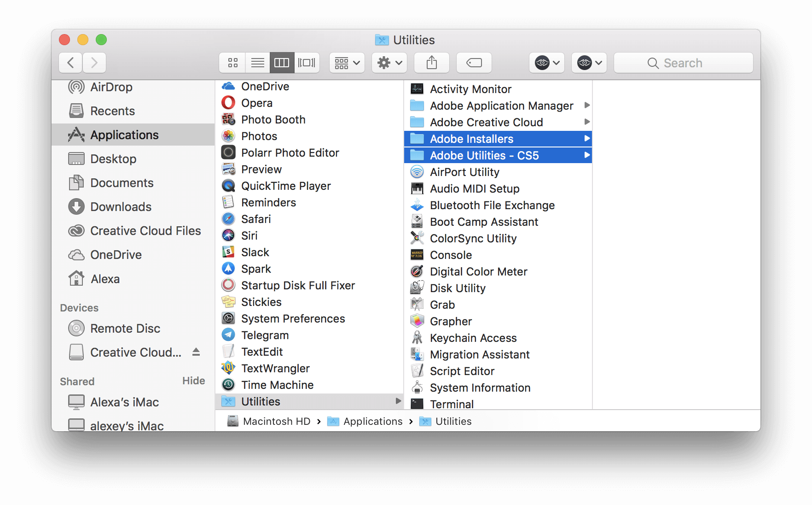Toggle column view button in toolbar
The image size is (812, 505).
(282, 63)
